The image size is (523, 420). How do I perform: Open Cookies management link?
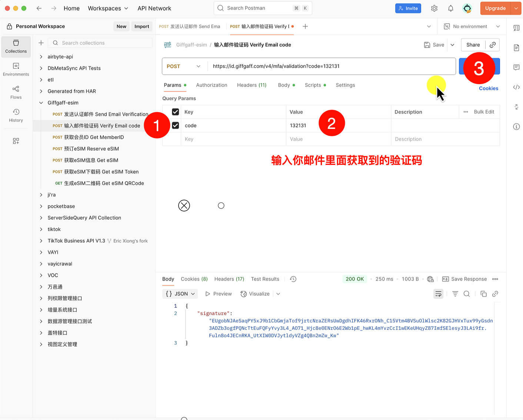click(x=489, y=88)
